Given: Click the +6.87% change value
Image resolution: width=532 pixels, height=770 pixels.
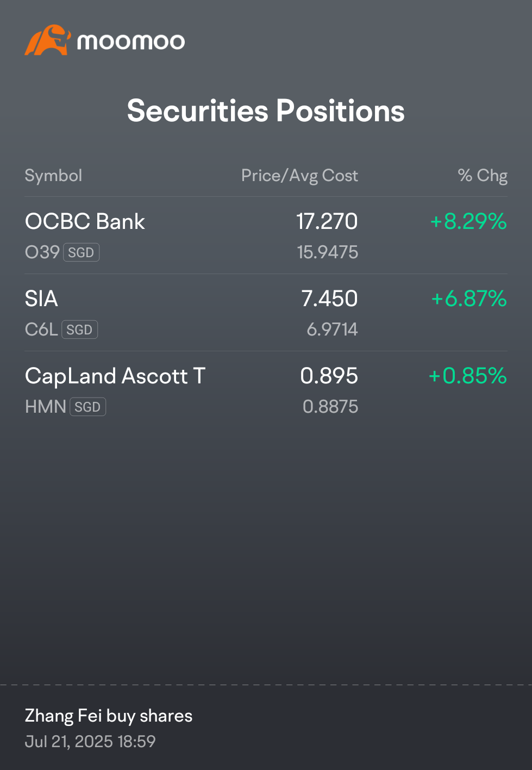Looking at the screenshot, I should (x=469, y=299).
